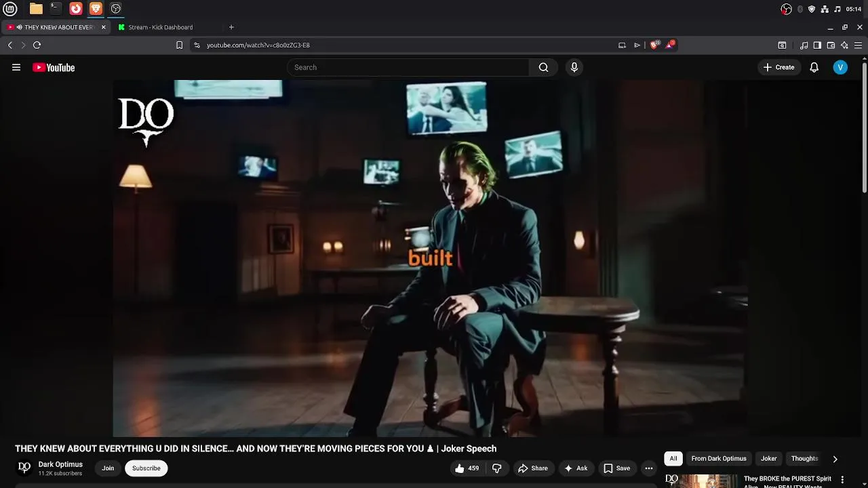Open more actions three-dot menu
The height and width of the screenshot is (488, 868).
coord(649,468)
